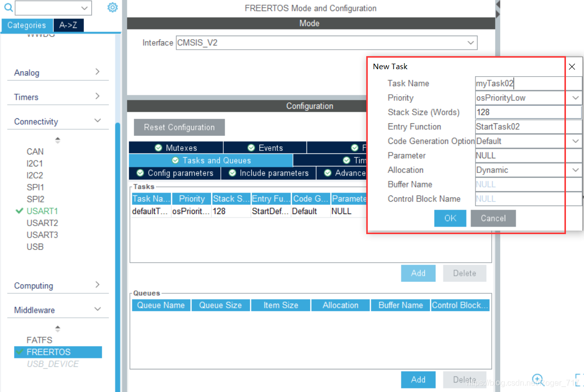Viewport: 584px width, 392px height.
Task: Close the New Task dialog
Action: (572, 67)
